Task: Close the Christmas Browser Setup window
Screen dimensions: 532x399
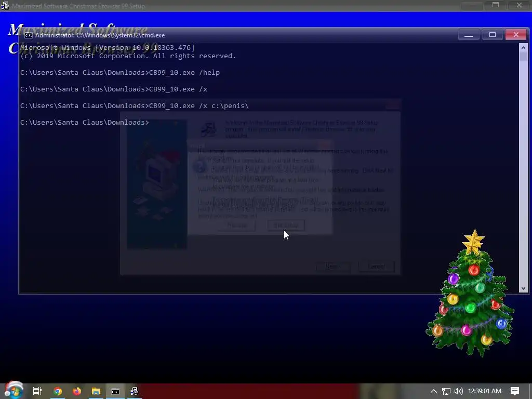Action: 519,5
